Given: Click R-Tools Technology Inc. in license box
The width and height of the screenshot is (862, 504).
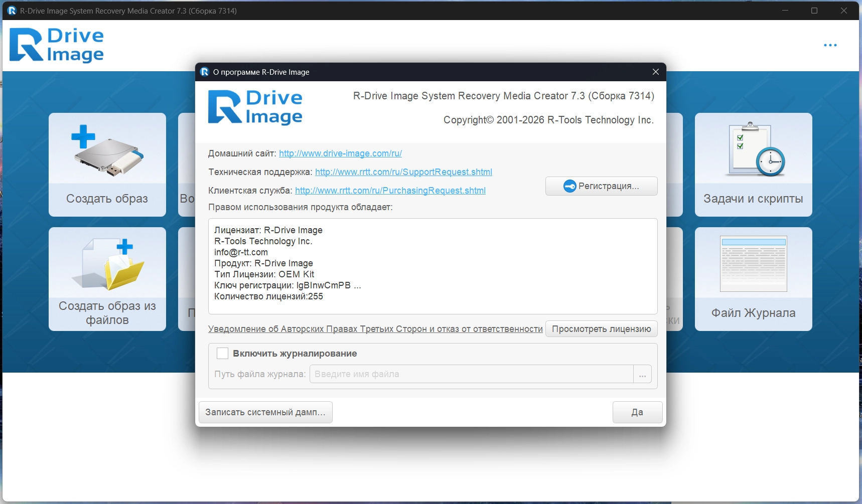Looking at the screenshot, I should click(263, 241).
